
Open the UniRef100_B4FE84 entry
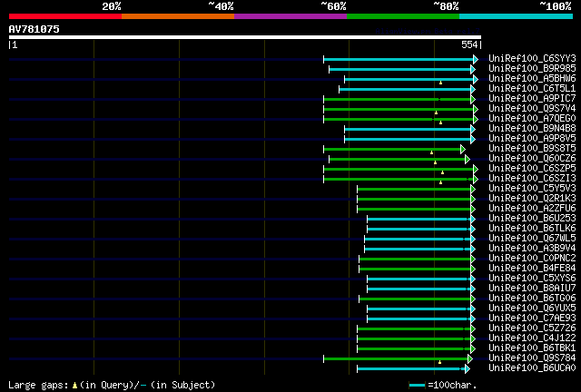tap(532, 269)
